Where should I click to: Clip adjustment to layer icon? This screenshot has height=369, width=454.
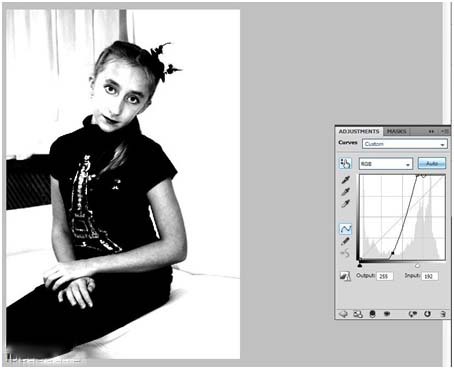click(372, 314)
